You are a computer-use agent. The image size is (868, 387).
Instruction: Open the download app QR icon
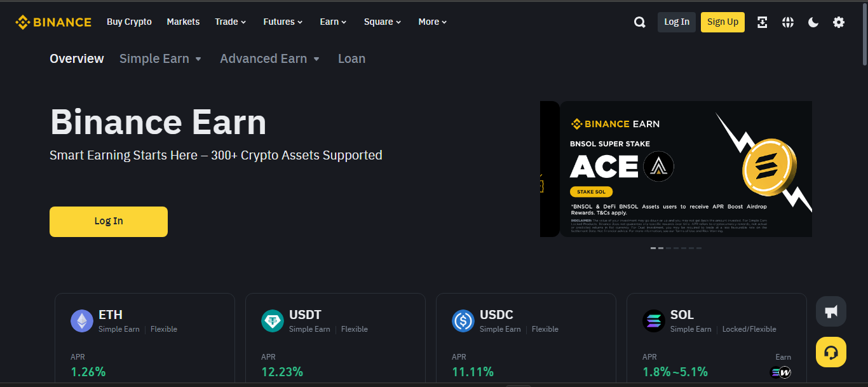pyautogui.click(x=763, y=22)
